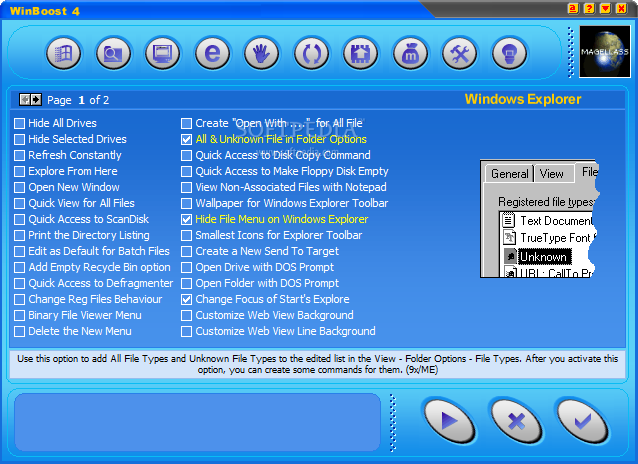Check Binary File Viewer Menu

tap(19, 315)
